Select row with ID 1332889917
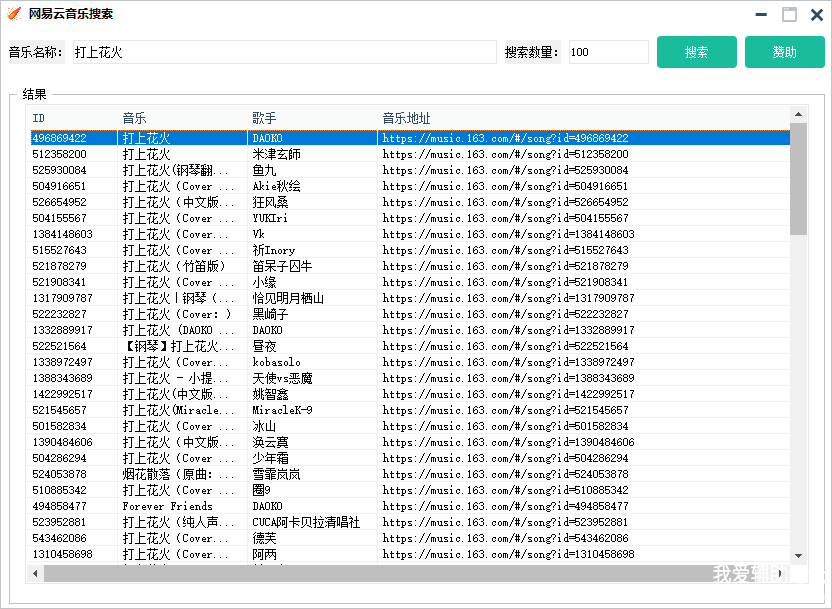 tap(410, 330)
